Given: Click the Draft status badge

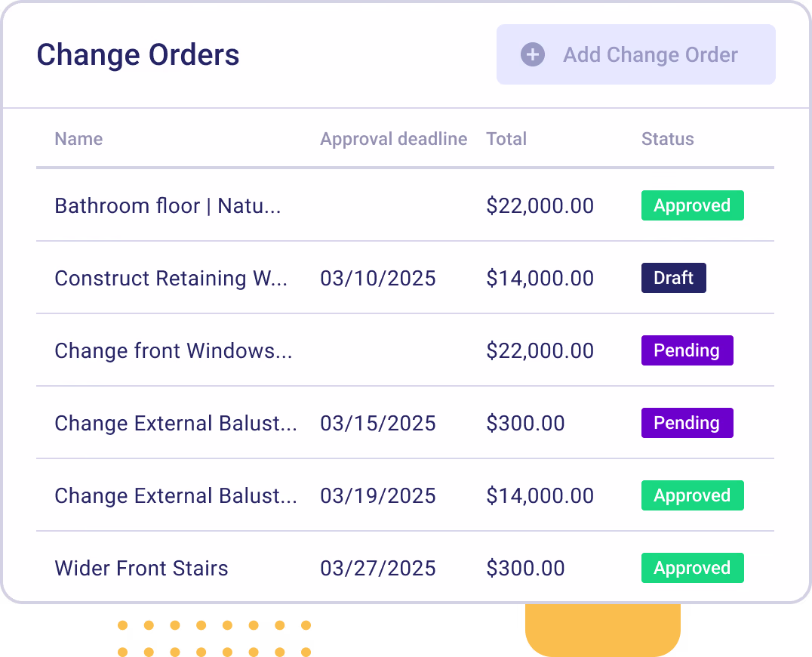Looking at the screenshot, I should pos(674,278).
